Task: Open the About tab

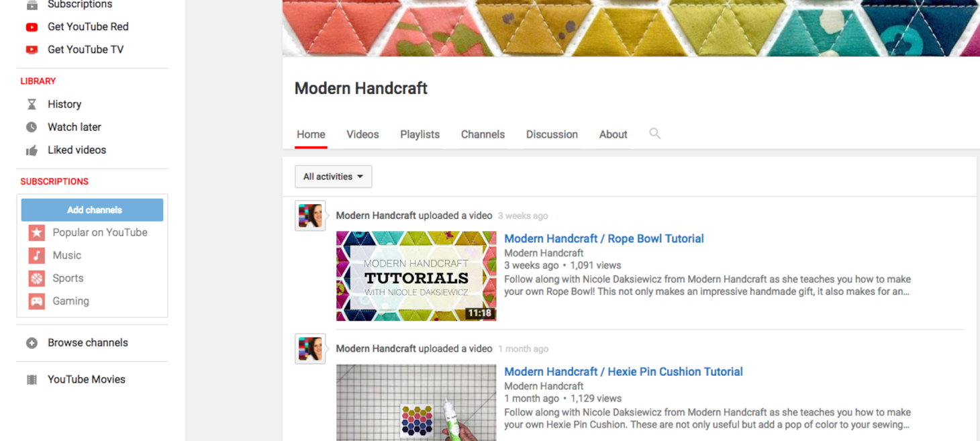Action: pyautogui.click(x=614, y=134)
